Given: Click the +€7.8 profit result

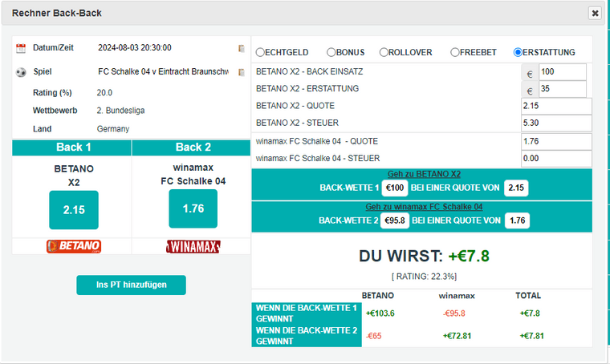Looking at the screenshot, I should pyautogui.click(x=469, y=257).
